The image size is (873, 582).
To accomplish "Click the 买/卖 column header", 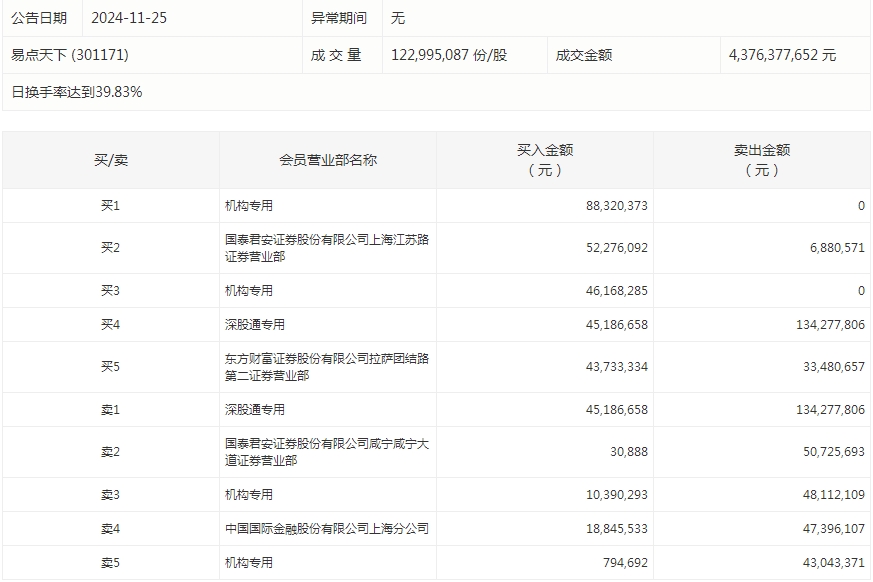I will pyautogui.click(x=111, y=160).
